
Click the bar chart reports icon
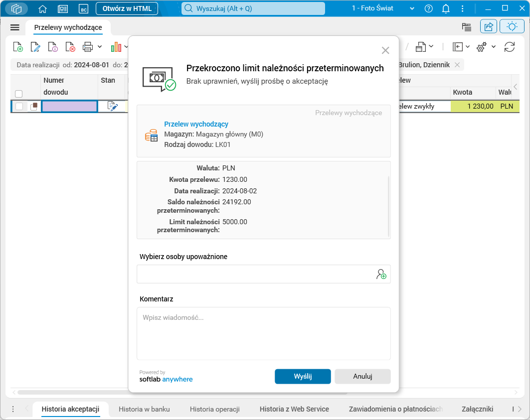tap(116, 47)
